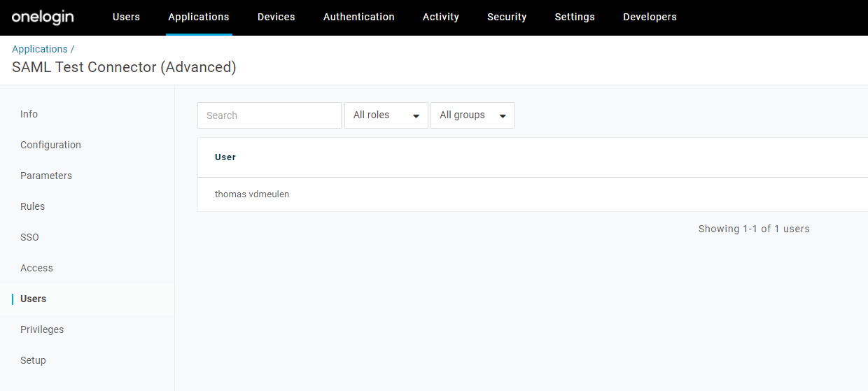Open the Users top navigation menu
This screenshot has width=868, height=391.
pyautogui.click(x=126, y=17)
